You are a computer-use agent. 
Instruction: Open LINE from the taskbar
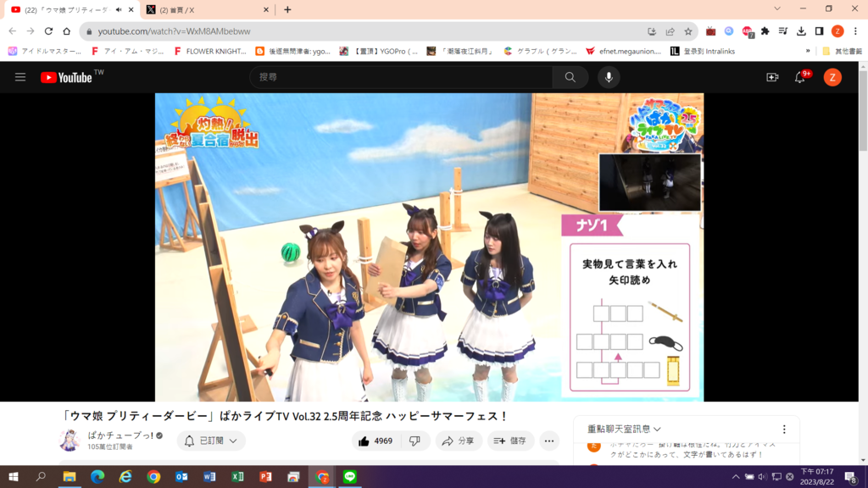click(x=350, y=476)
